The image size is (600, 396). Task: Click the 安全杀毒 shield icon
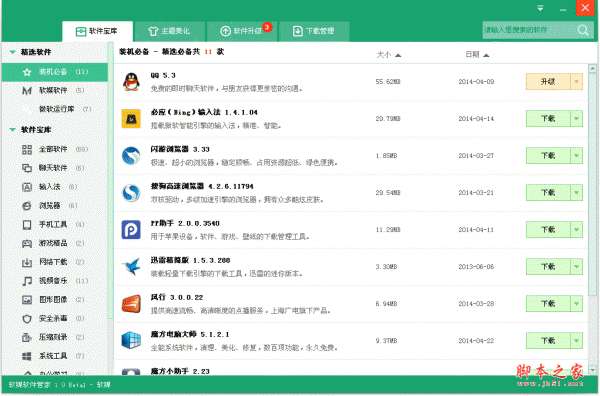[27, 318]
